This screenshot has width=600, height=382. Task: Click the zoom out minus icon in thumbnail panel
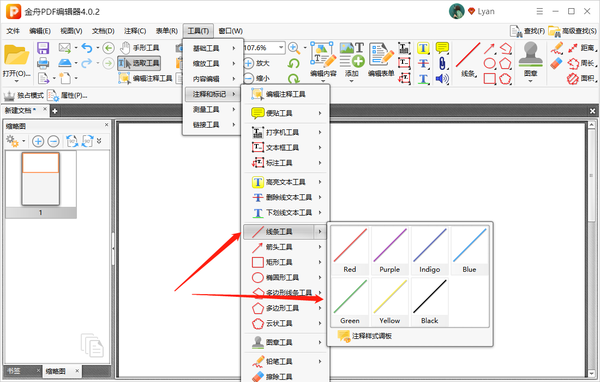pyautogui.click(x=53, y=141)
